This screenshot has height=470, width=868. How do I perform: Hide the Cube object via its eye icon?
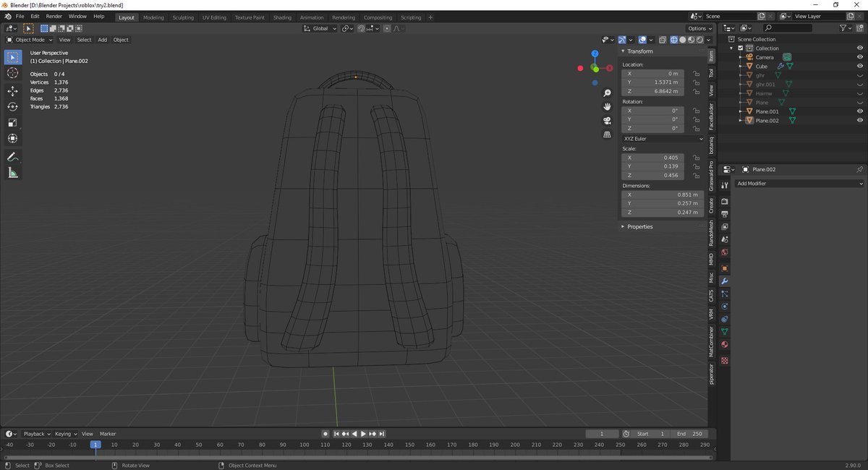click(x=861, y=66)
